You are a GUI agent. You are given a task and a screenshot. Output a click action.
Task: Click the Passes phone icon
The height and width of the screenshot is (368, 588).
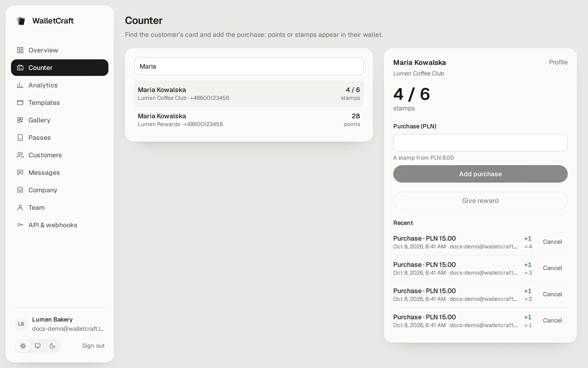pyautogui.click(x=20, y=138)
